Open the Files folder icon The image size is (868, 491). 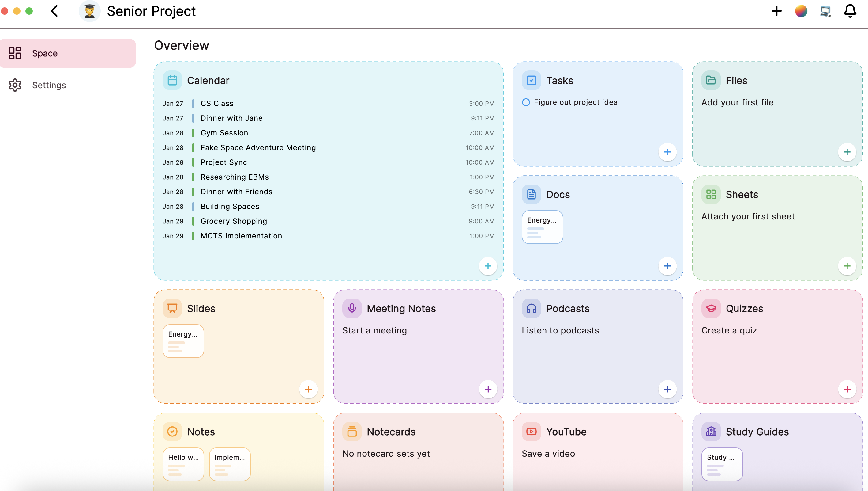(711, 80)
